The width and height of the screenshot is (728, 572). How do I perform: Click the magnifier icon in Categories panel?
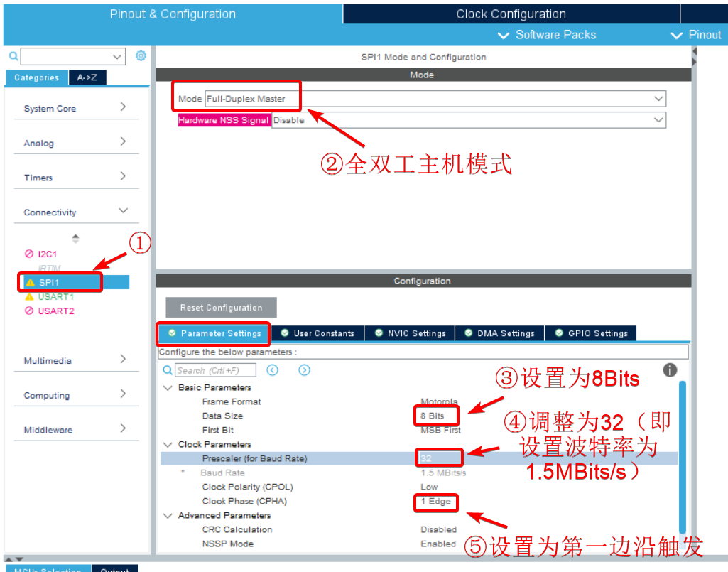coord(13,56)
